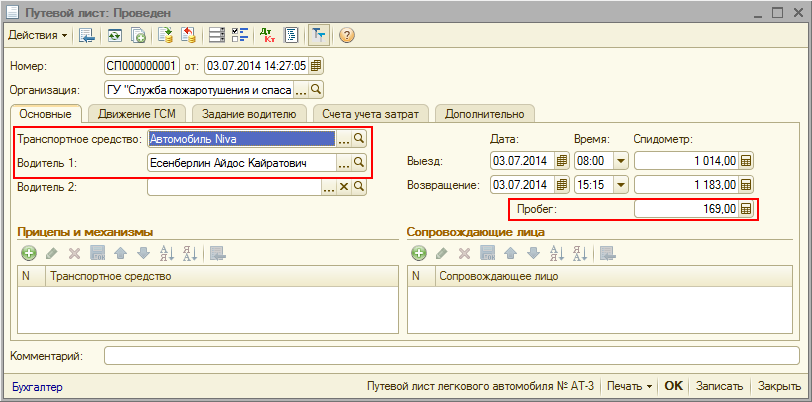Screen dimensions: 812x402
Task: Add a row in Прицепы и механизмы
Action: (x=28, y=254)
